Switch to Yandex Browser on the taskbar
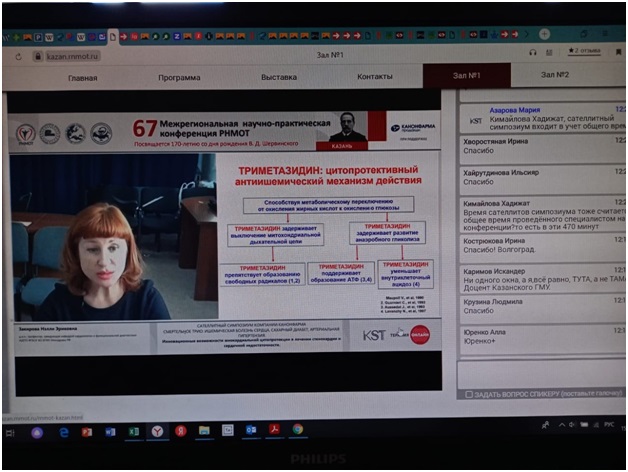Image resolution: width=628 pixels, height=472 pixels. point(157,431)
